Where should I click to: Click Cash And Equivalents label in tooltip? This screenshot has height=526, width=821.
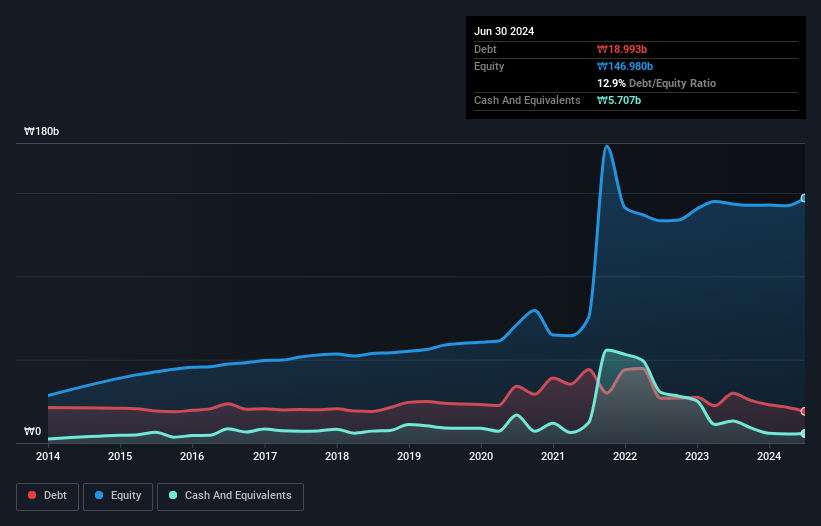tap(527, 100)
